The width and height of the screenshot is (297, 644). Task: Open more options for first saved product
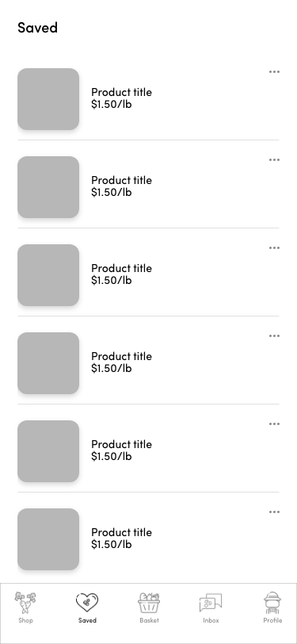coord(274,72)
